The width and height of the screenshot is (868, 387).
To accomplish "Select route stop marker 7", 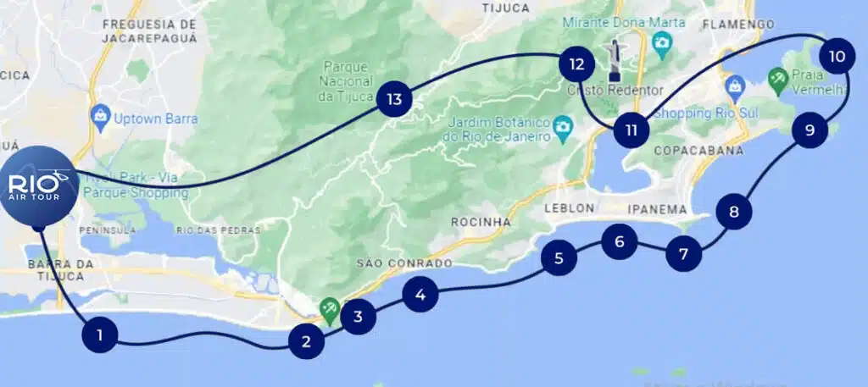I will [x=683, y=254].
